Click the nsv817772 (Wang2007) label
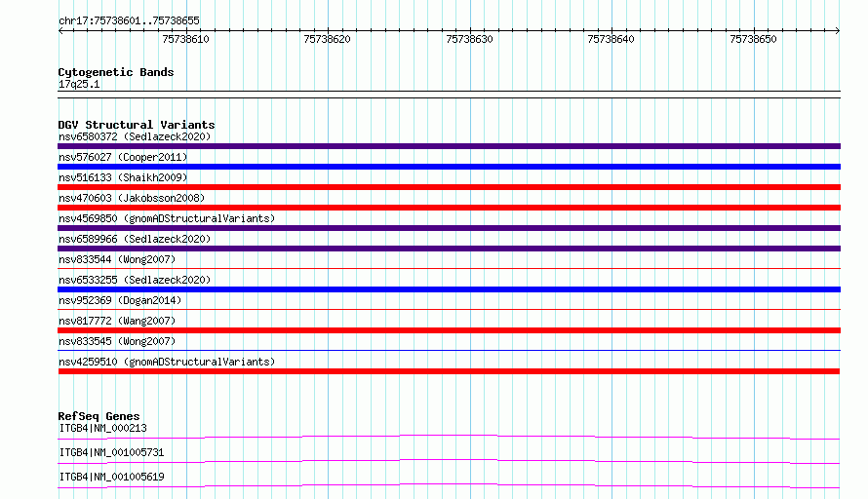Image resolution: width=868 pixels, height=499 pixels. tap(117, 321)
